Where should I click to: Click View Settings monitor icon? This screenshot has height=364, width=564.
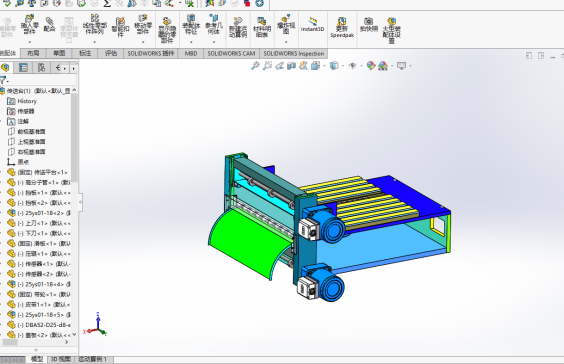tap(401, 65)
